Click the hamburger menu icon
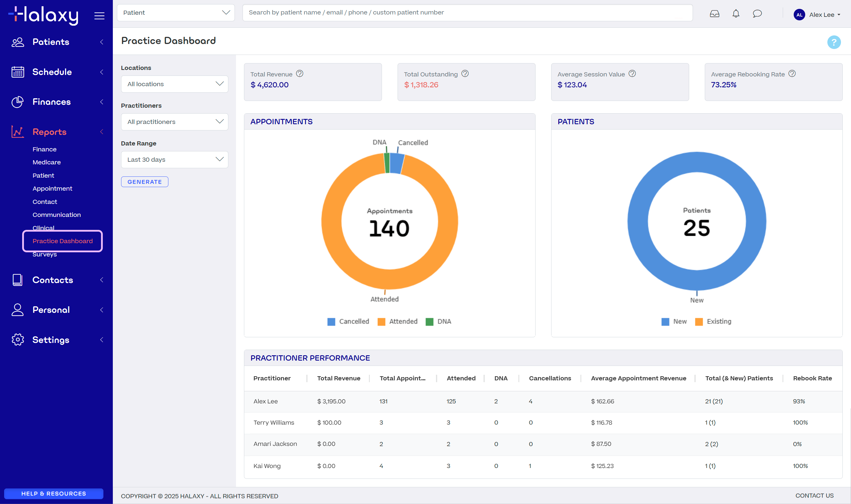The width and height of the screenshot is (851, 504). click(99, 16)
